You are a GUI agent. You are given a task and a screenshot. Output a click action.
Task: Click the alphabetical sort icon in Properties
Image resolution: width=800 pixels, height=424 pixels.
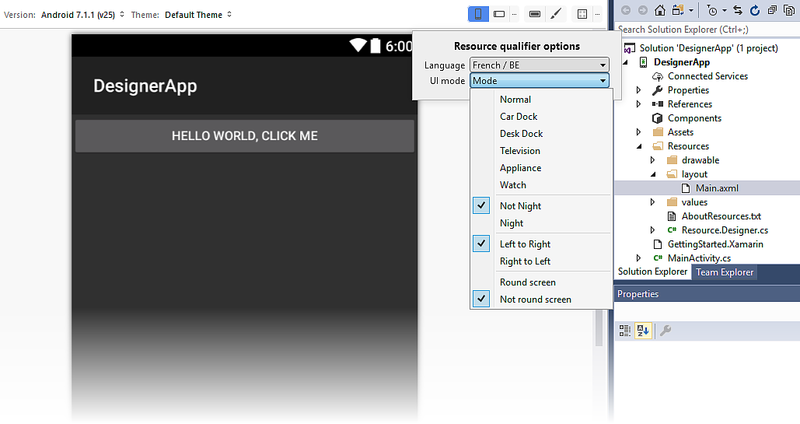coord(643,331)
